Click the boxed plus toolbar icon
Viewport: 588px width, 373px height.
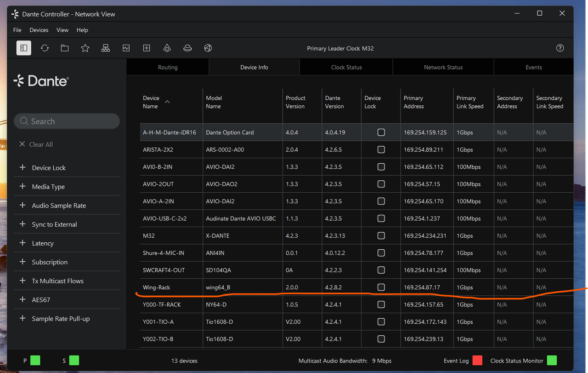tap(147, 48)
